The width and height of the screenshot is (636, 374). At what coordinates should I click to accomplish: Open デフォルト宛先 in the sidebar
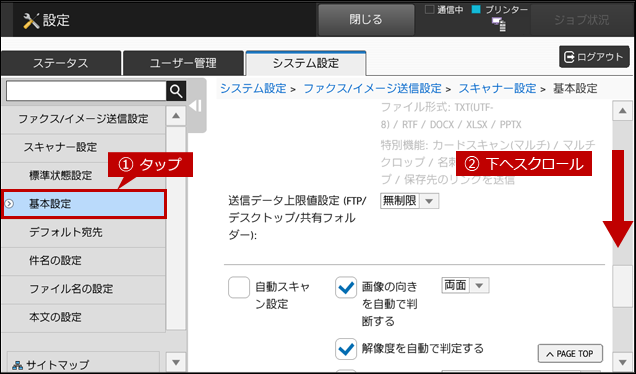[83, 232]
